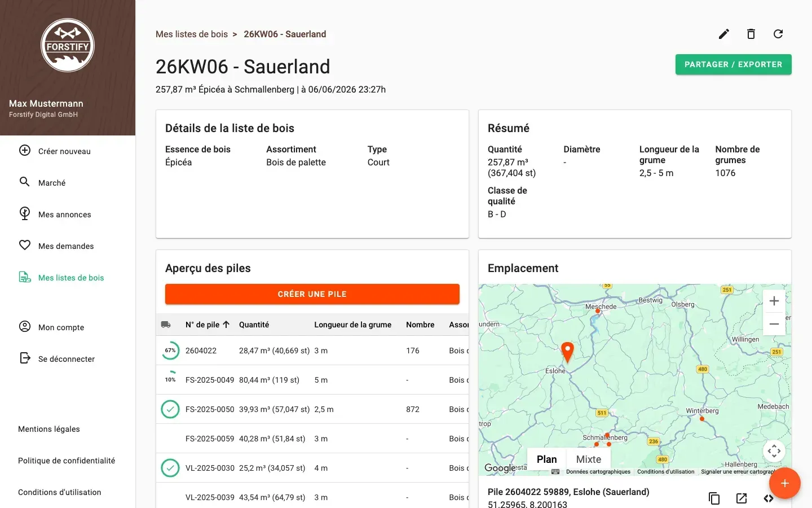Select pile row FS-2025-0049

312,380
